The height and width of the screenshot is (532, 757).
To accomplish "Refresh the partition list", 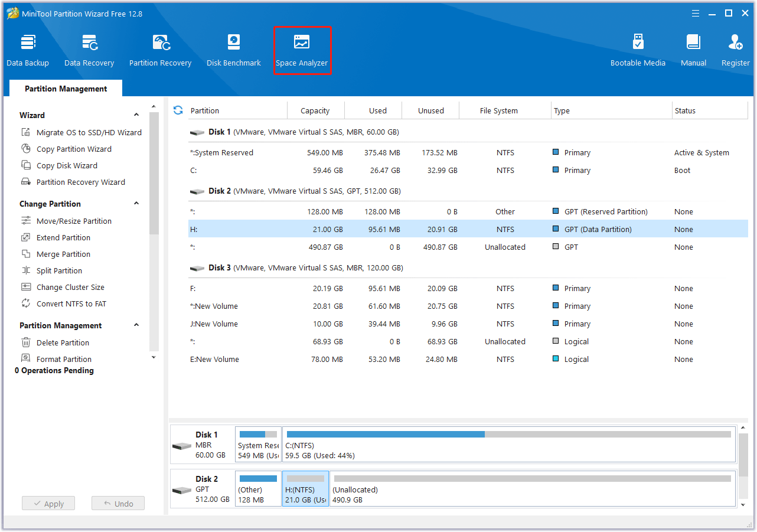I will point(178,110).
